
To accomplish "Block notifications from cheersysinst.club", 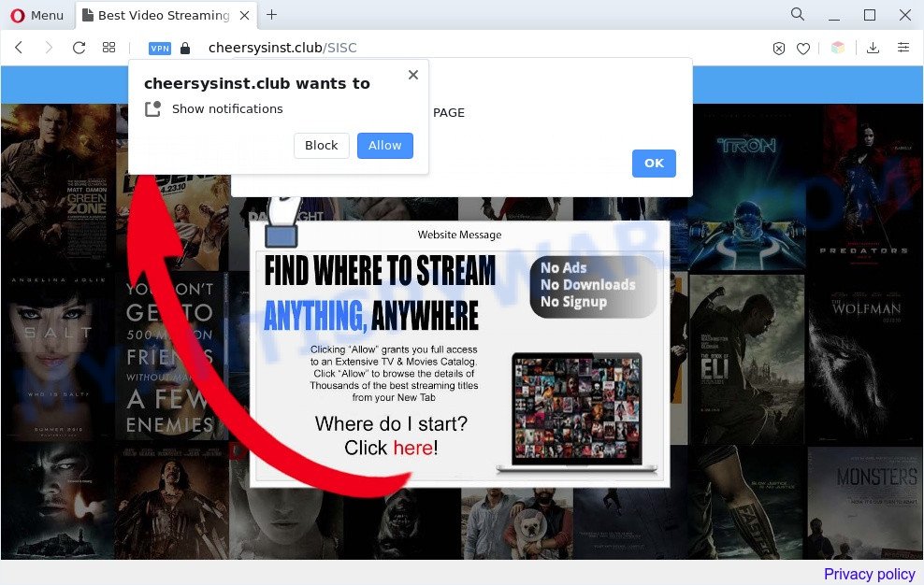I will pyautogui.click(x=321, y=146).
